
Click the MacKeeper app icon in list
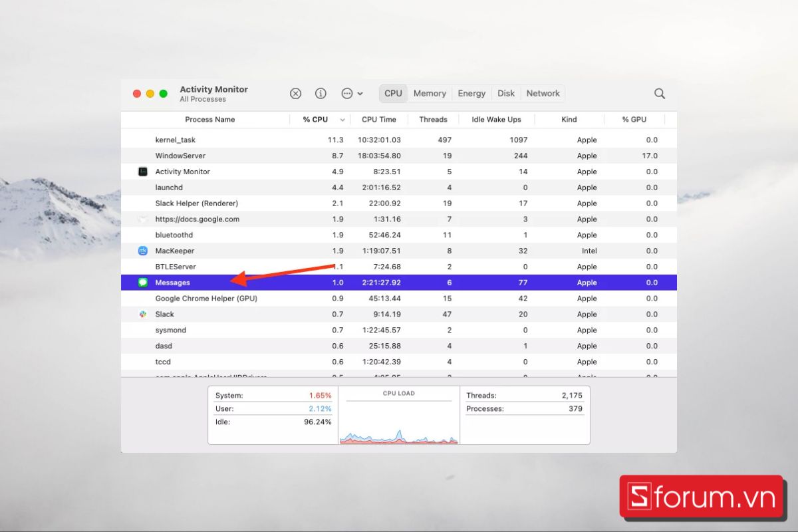[142, 251]
